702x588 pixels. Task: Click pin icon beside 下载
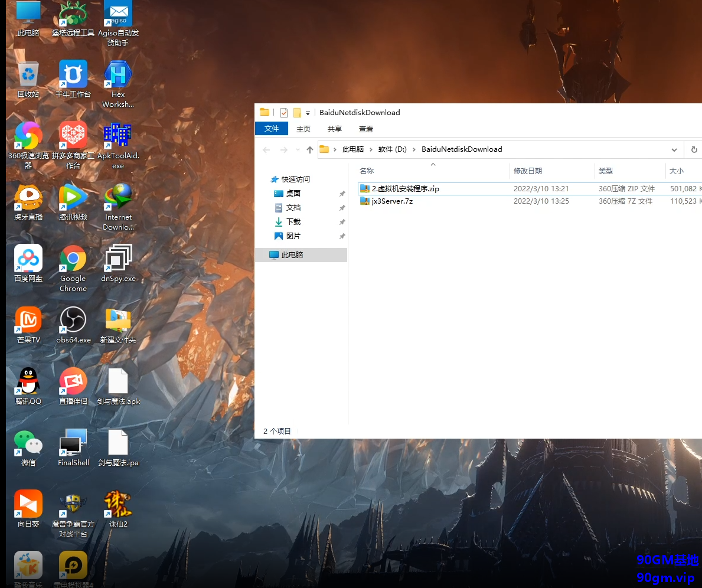click(x=342, y=222)
